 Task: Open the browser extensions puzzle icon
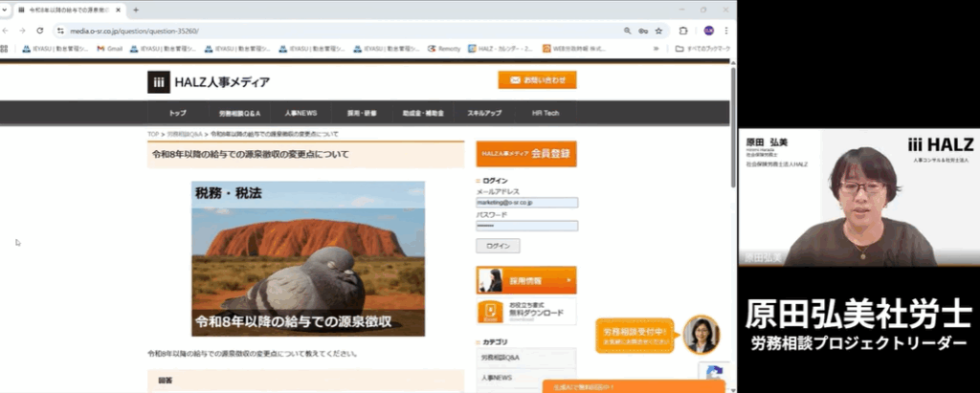pyautogui.click(x=683, y=31)
